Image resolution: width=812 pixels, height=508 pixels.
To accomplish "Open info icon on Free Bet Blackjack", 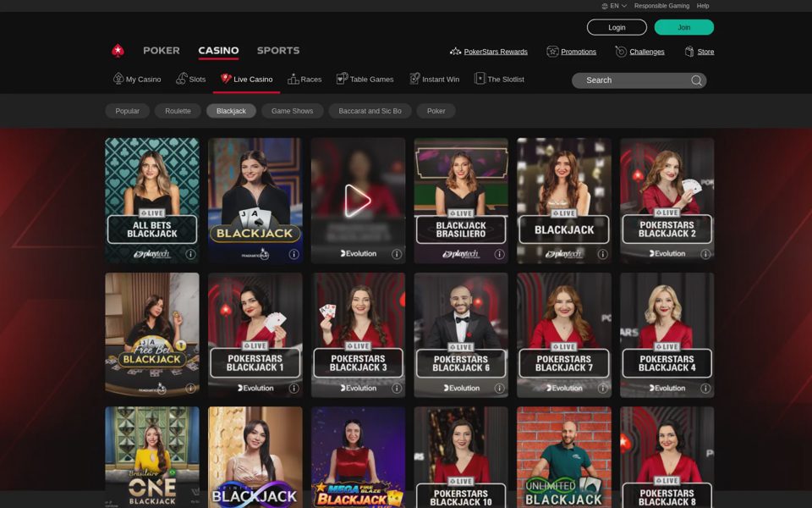I will coord(190,389).
